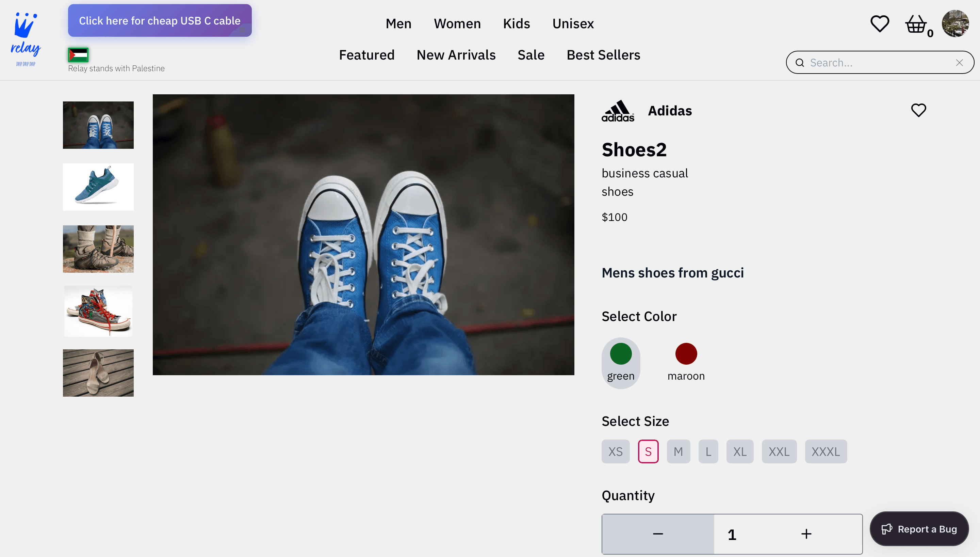Click the Adidas brand logo
This screenshot has width=980, height=557.
(x=618, y=111)
